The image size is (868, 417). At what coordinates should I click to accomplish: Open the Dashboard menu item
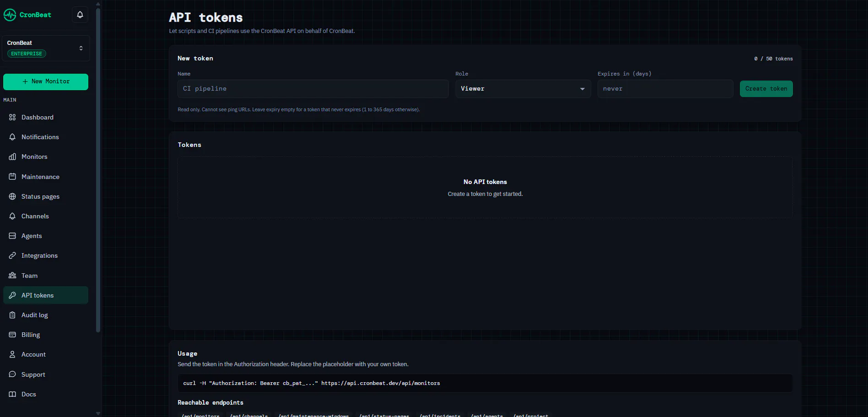click(x=46, y=117)
